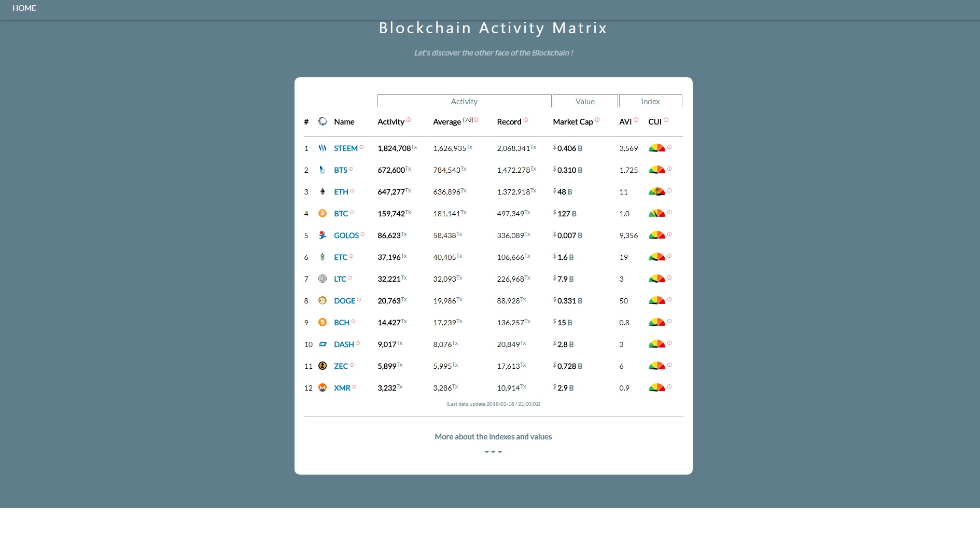Click the Market Cap column header text
This screenshot has height=555, width=980.
pos(573,122)
